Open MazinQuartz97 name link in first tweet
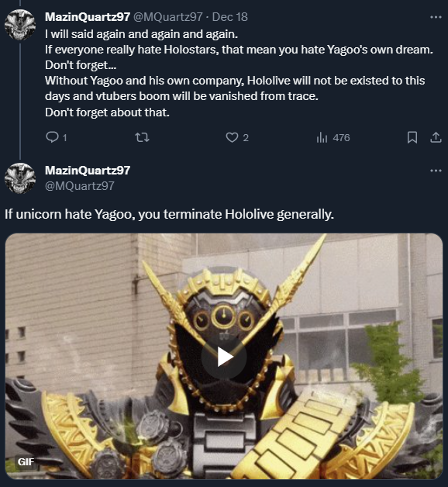448x487 pixels. (88, 17)
